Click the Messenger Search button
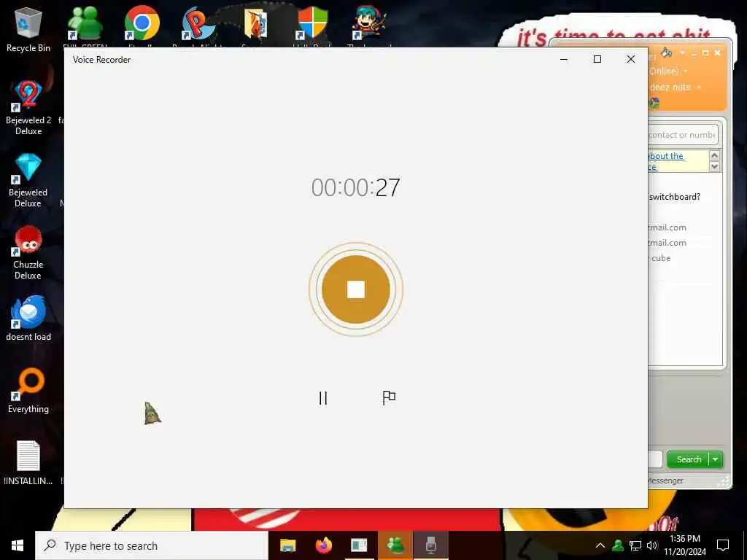Viewport: 747px width, 560px height. [689, 459]
